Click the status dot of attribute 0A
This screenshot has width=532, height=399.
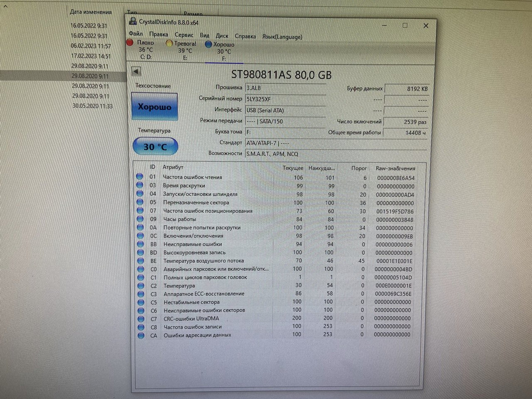point(140,227)
